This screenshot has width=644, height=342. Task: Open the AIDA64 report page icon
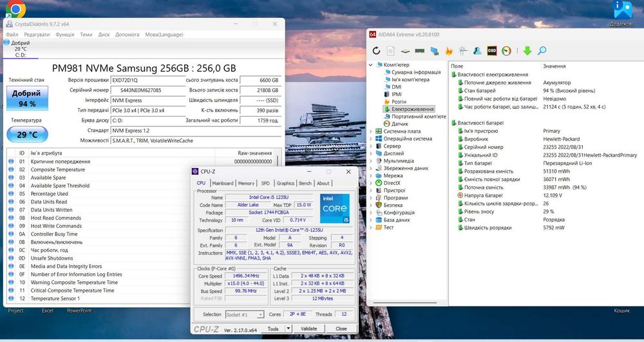(x=391, y=50)
